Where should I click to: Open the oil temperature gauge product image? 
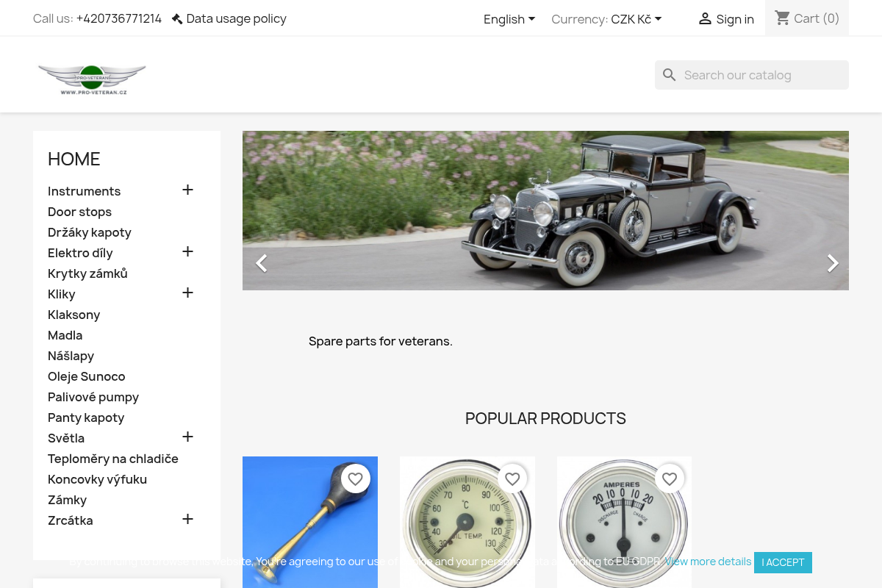coord(467,522)
